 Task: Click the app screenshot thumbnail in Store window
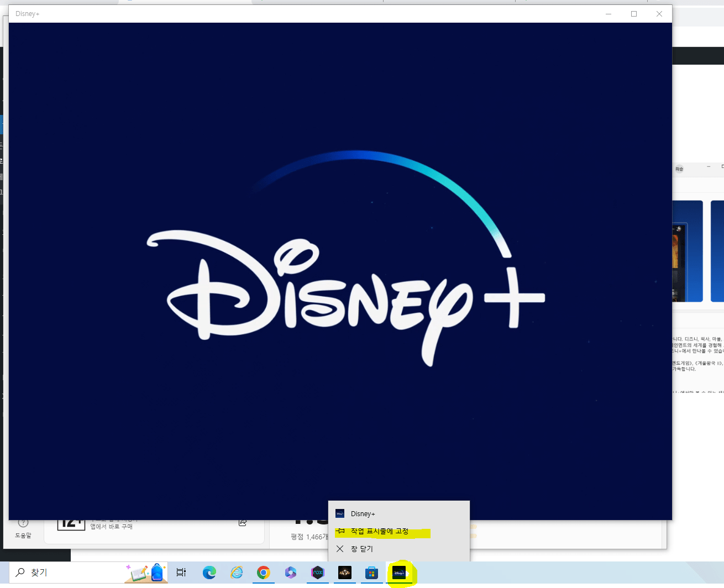[688, 251]
